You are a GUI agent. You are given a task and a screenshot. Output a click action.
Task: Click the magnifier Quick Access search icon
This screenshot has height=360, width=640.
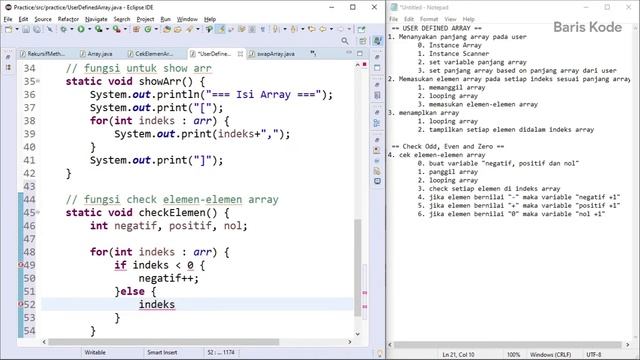[345, 41]
